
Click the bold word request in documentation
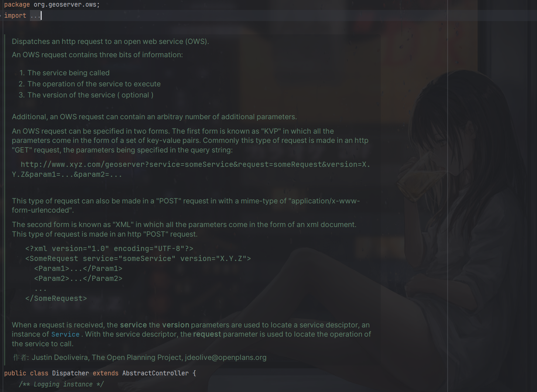(x=207, y=334)
